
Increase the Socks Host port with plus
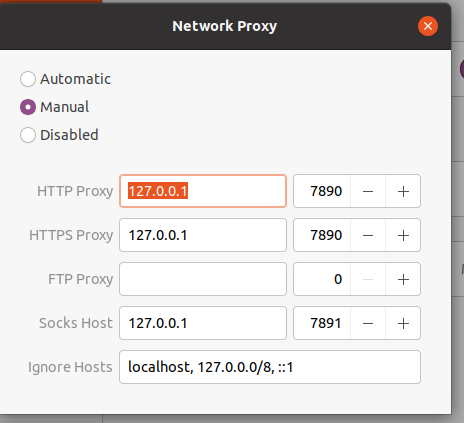tap(403, 323)
